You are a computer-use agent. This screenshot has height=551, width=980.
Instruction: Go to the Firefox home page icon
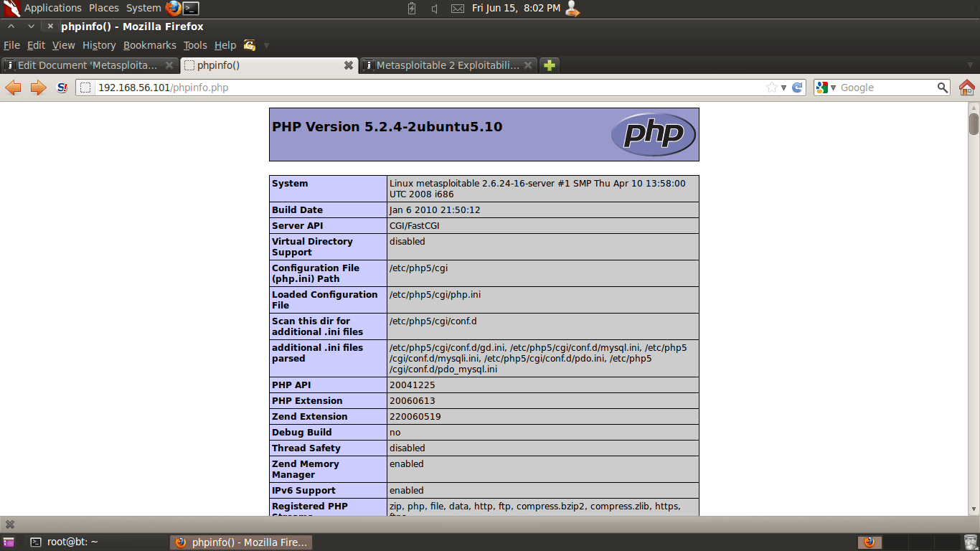(x=967, y=88)
